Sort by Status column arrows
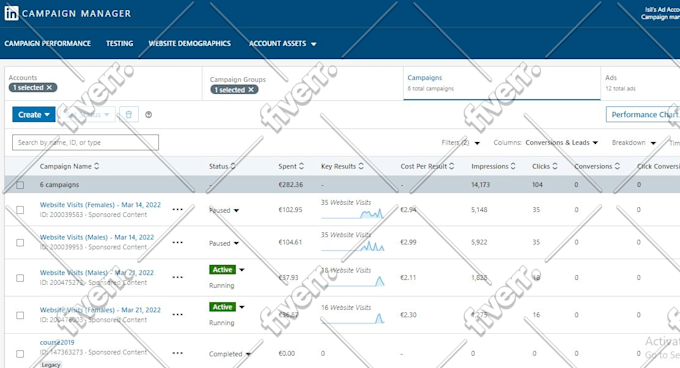 pyautogui.click(x=233, y=166)
